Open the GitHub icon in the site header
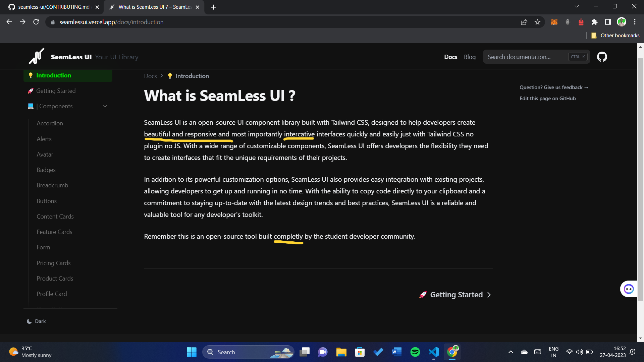Viewport: 644px width, 362px height. pos(602,57)
